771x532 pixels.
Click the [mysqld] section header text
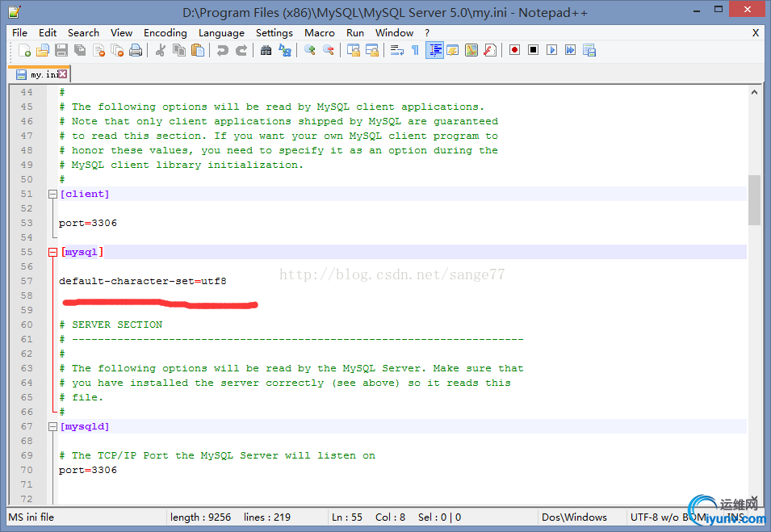coord(85,427)
